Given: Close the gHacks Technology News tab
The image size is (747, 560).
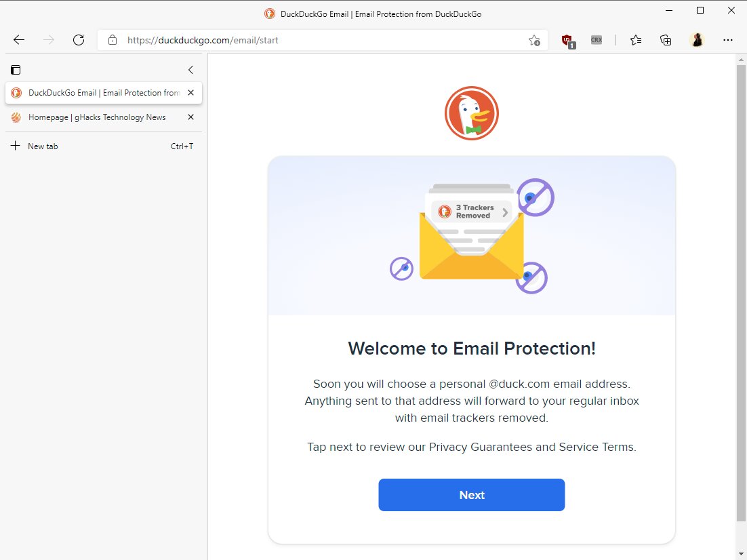Looking at the screenshot, I should 190,117.
